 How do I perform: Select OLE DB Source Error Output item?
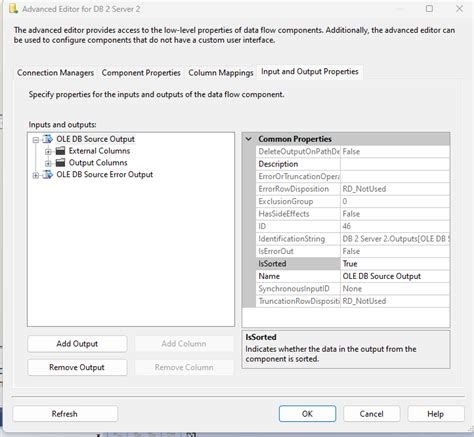click(x=105, y=174)
